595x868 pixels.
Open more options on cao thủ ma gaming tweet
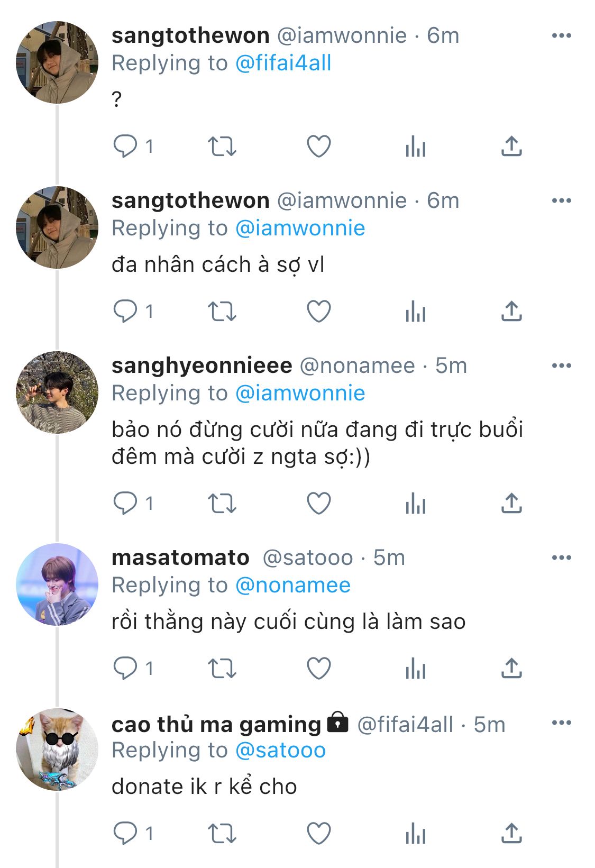(x=561, y=723)
